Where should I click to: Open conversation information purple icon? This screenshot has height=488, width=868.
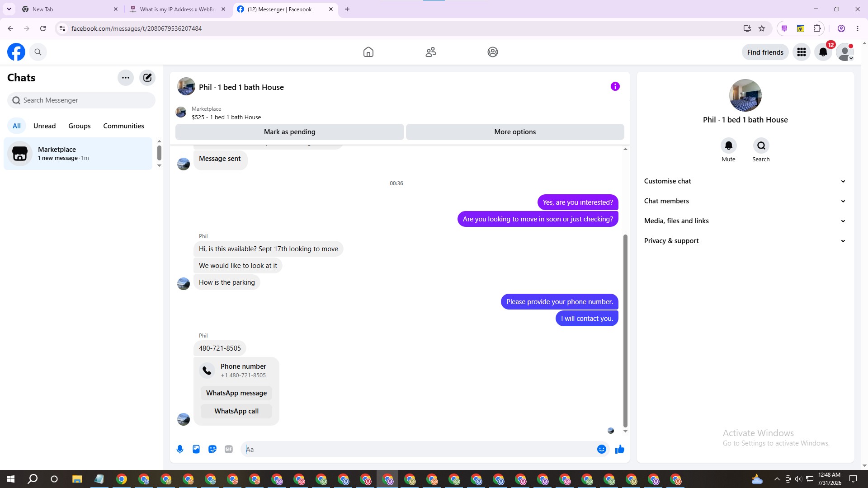coord(615,86)
